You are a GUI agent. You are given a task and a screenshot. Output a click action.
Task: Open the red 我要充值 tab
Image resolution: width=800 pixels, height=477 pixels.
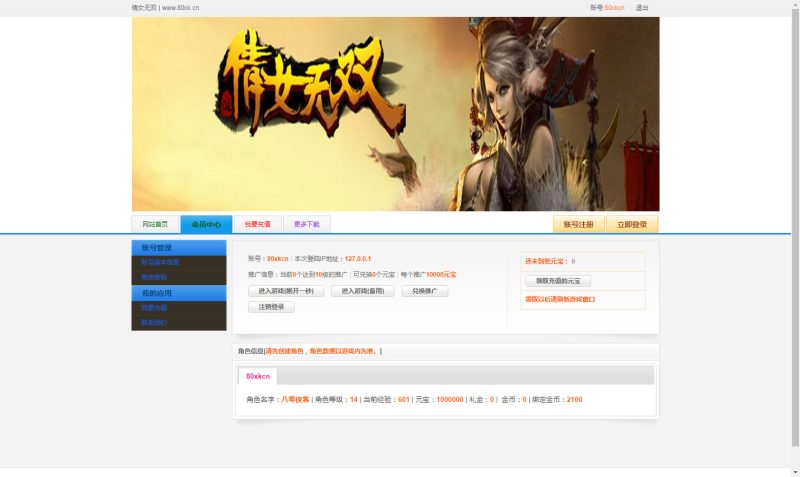click(x=258, y=224)
